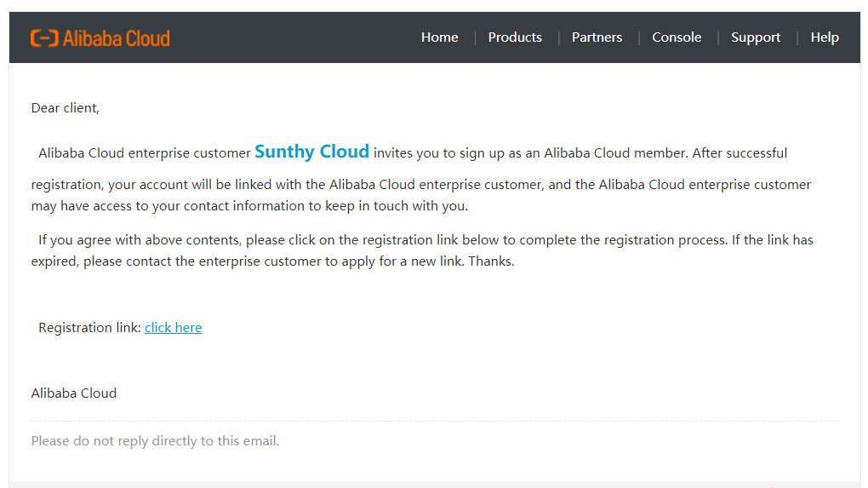Image resolution: width=868 pixels, height=488 pixels.
Task: Open Console from the top navigation
Action: point(677,37)
